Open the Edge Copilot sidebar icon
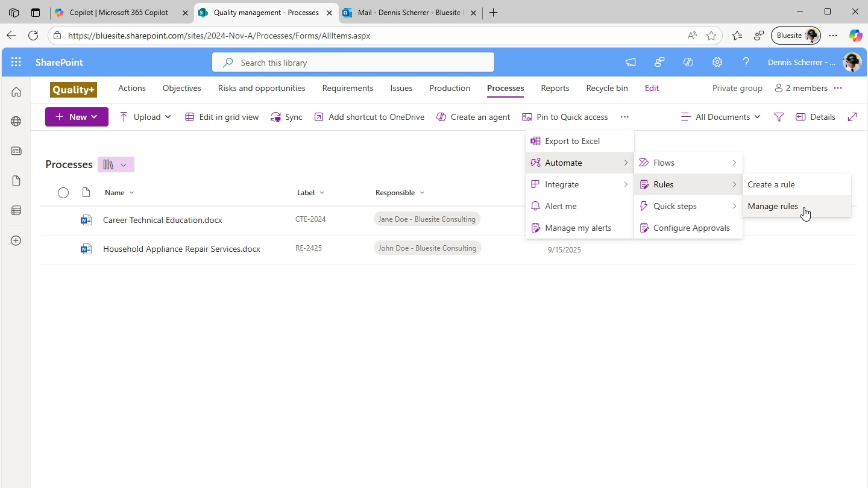The image size is (868, 488). (855, 36)
